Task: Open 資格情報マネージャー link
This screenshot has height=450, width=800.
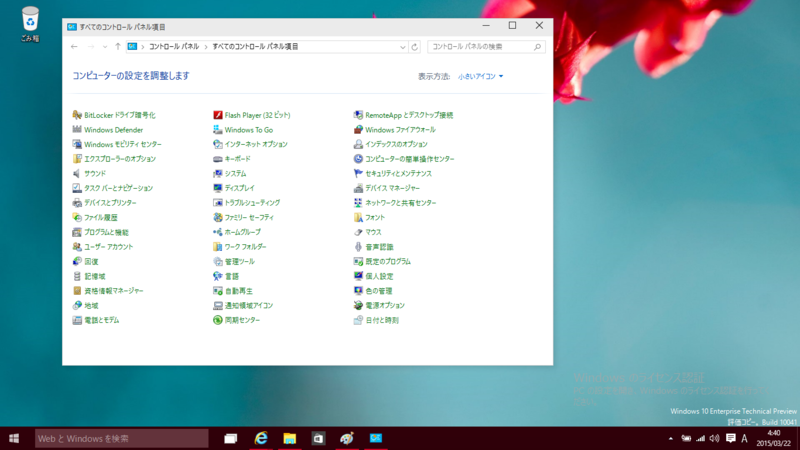Action: point(114,291)
